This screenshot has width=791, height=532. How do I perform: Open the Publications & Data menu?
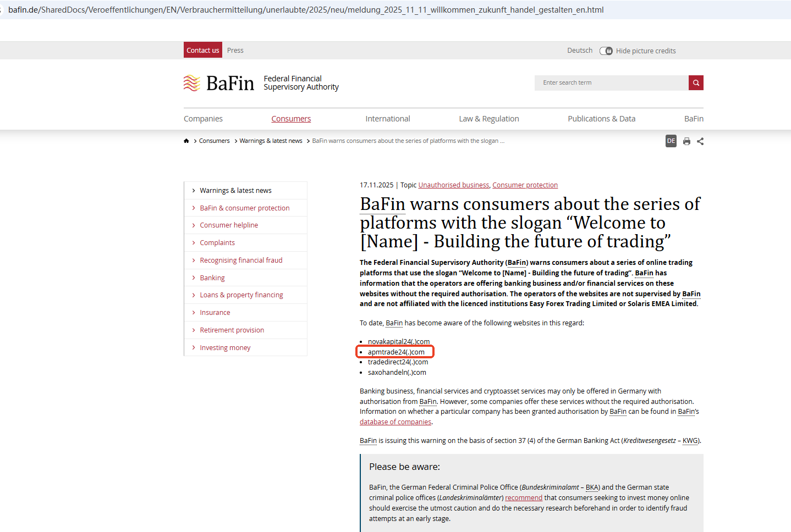point(602,119)
